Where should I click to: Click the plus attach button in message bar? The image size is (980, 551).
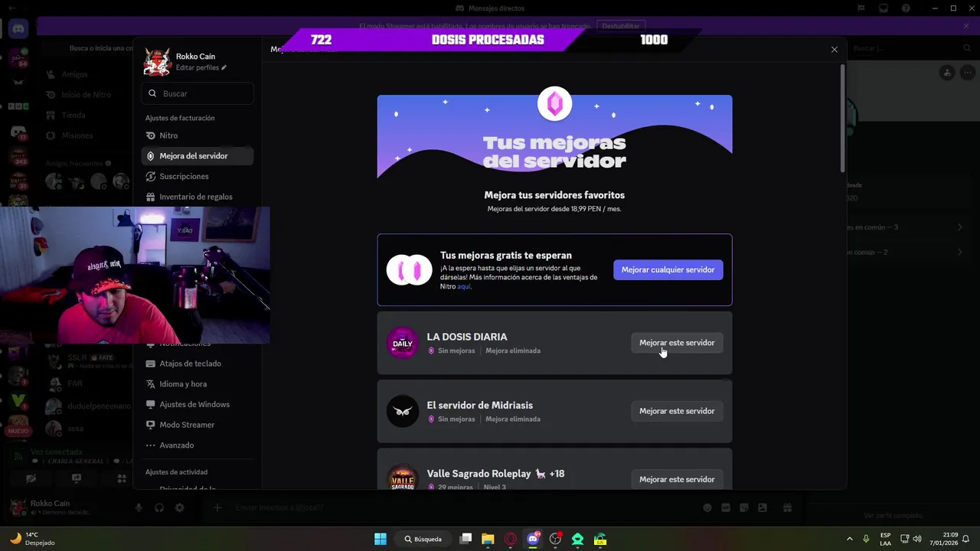tap(217, 507)
